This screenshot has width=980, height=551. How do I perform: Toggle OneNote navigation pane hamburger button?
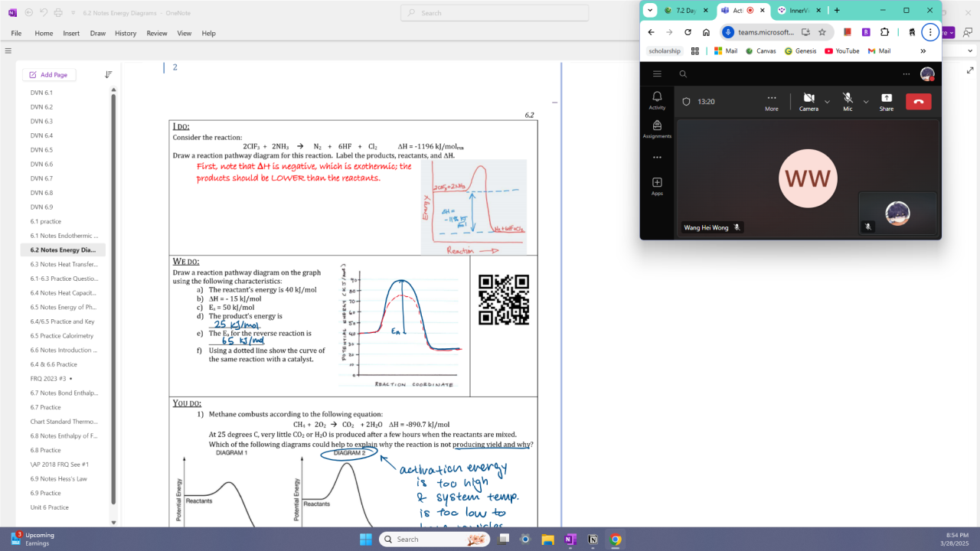click(x=8, y=51)
